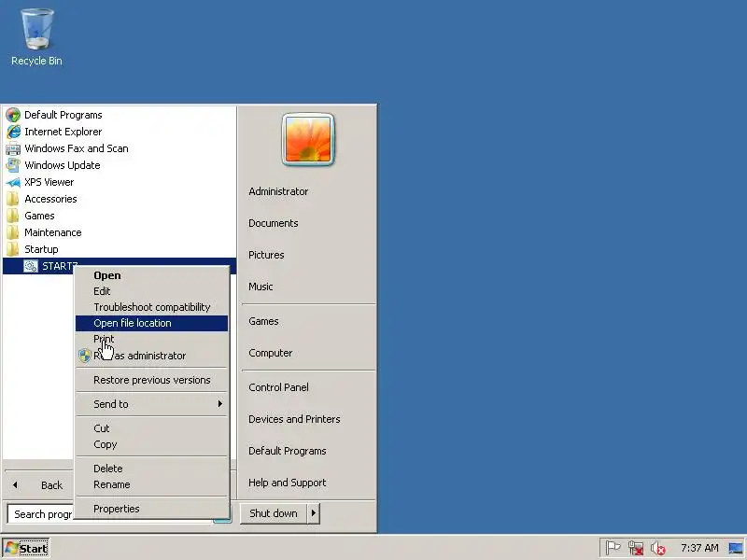747x560 pixels.
Task: Open Devices and Printers
Action: (x=294, y=419)
